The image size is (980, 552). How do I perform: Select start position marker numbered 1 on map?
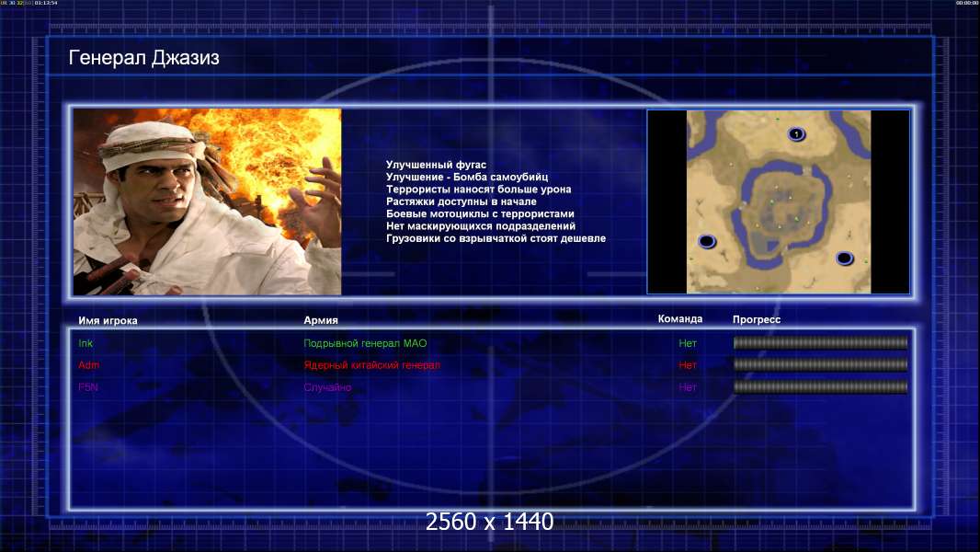796,133
